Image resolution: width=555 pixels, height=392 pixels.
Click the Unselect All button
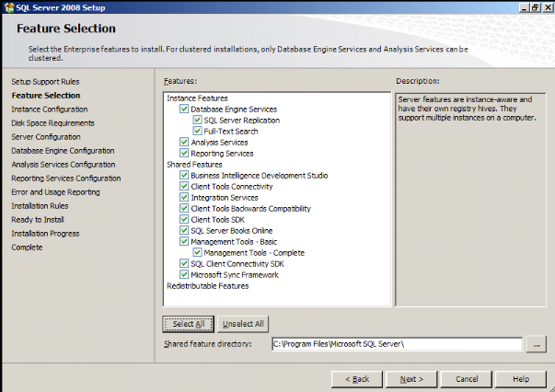[x=243, y=324]
